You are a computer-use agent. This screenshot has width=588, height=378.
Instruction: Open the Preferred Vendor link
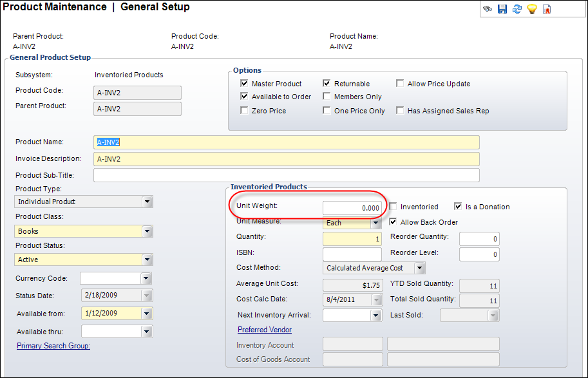265,330
